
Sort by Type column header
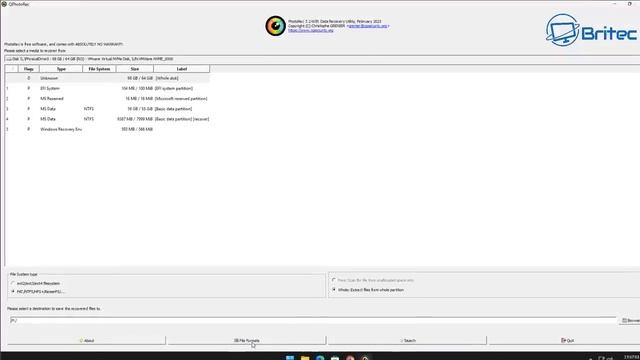(61, 69)
